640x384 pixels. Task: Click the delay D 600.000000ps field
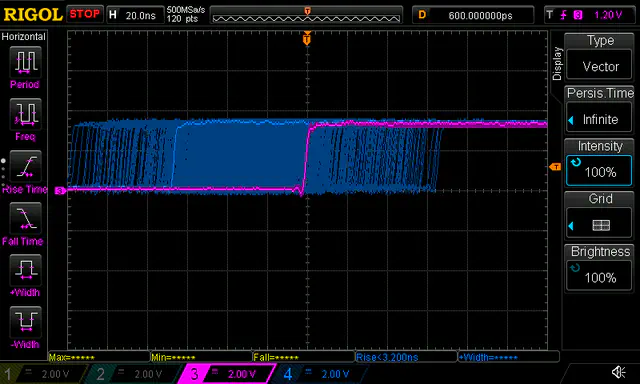[x=473, y=15]
